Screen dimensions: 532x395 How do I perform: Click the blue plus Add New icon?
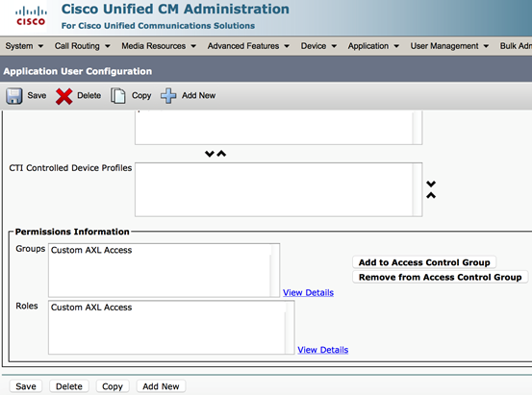(x=168, y=96)
